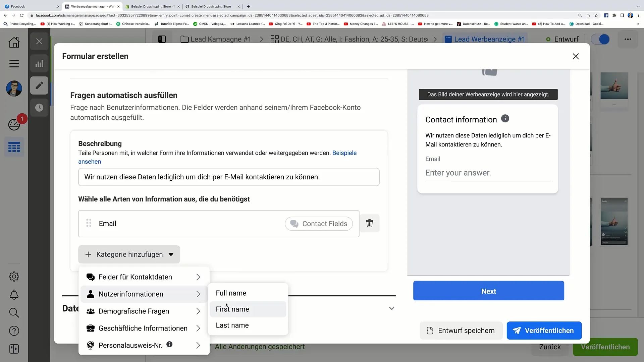Click the delete/trash icon next to Email field
Image resolution: width=644 pixels, height=362 pixels.
click(370, 223)
